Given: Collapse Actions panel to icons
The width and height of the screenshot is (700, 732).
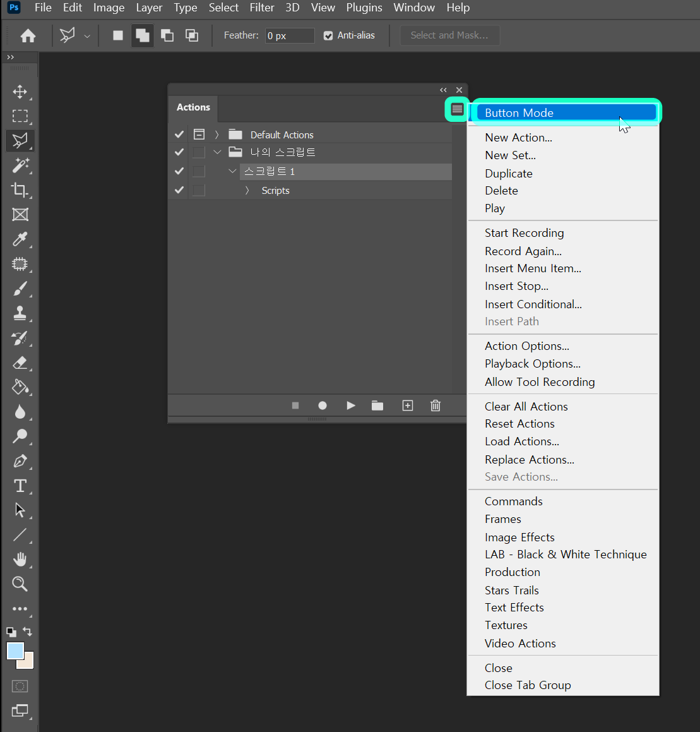Looking at the screenshot, I should pyautogui.click(x=443, y=90).
